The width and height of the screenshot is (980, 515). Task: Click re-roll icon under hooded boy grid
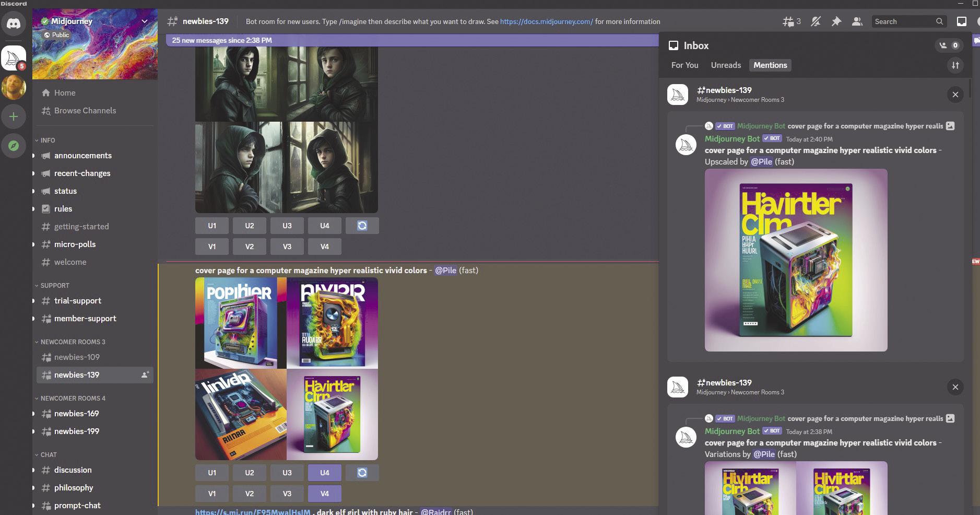coord(362,226)
